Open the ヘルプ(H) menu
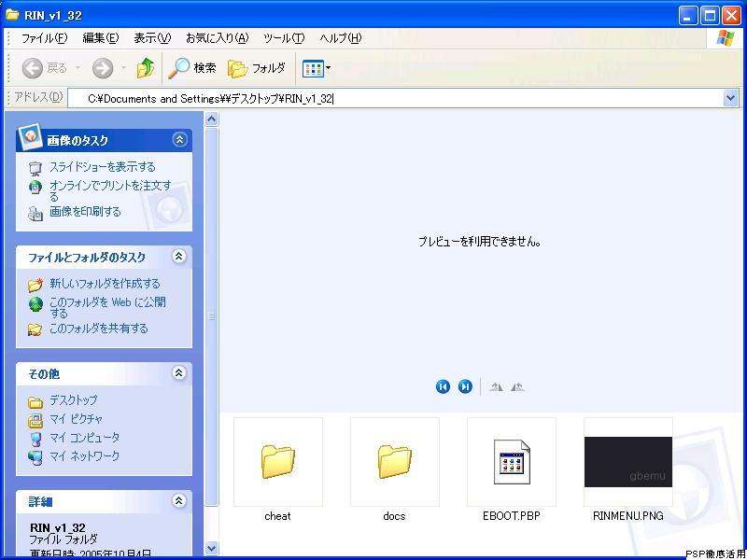This screenshot has height=560, width=747. (x=340, y=38)
